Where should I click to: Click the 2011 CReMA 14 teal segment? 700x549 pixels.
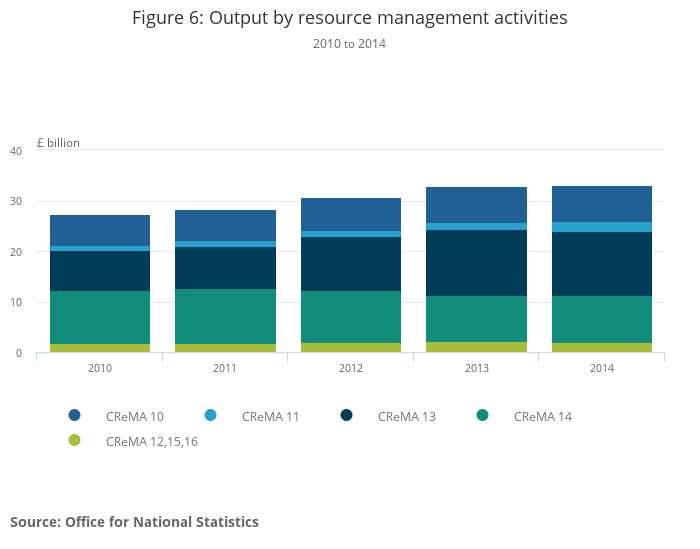tap(225, 316)
